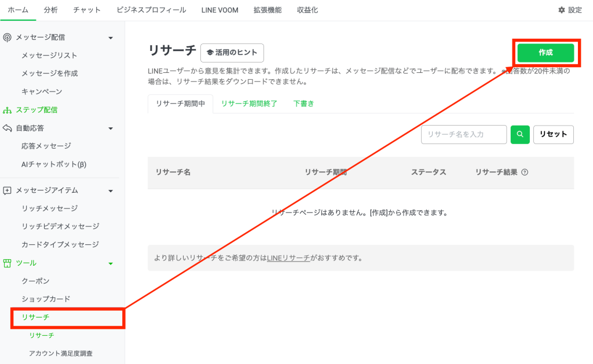Click the リセット button
This screenshot has height=364, width=593.
pyautogui.click(x=553, y=134)
